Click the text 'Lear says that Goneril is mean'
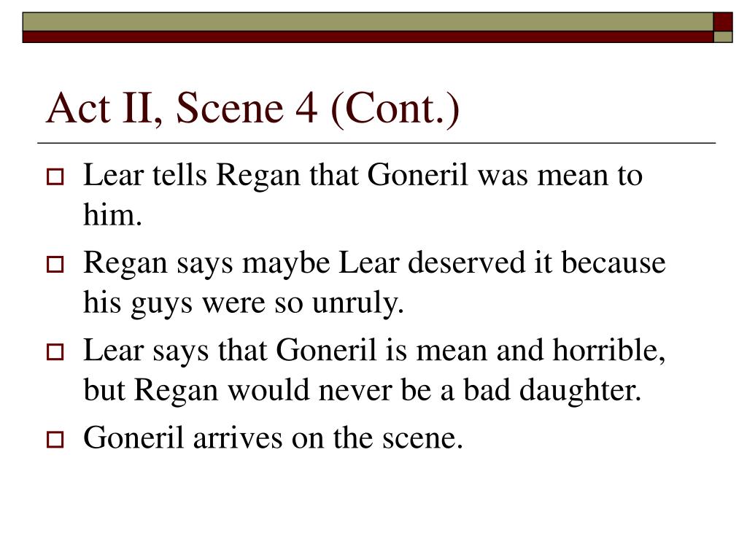The image size is (747, 560). [x=285, y=351]
